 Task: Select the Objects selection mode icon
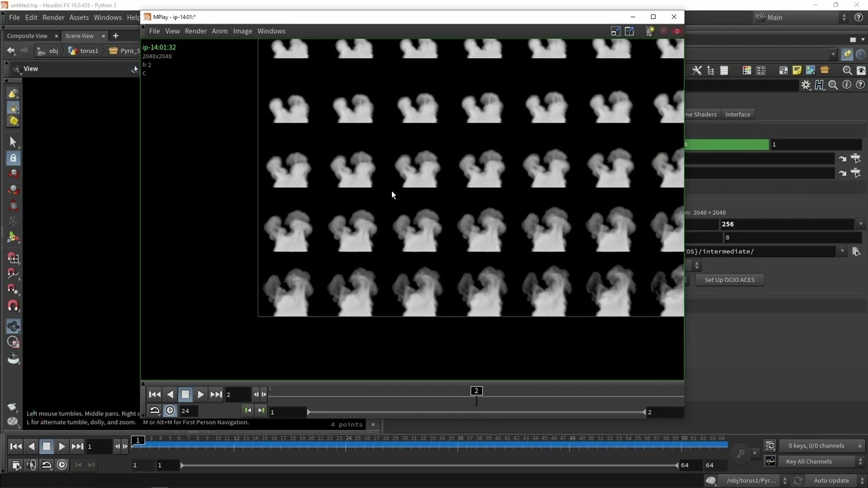click(13, 94)
